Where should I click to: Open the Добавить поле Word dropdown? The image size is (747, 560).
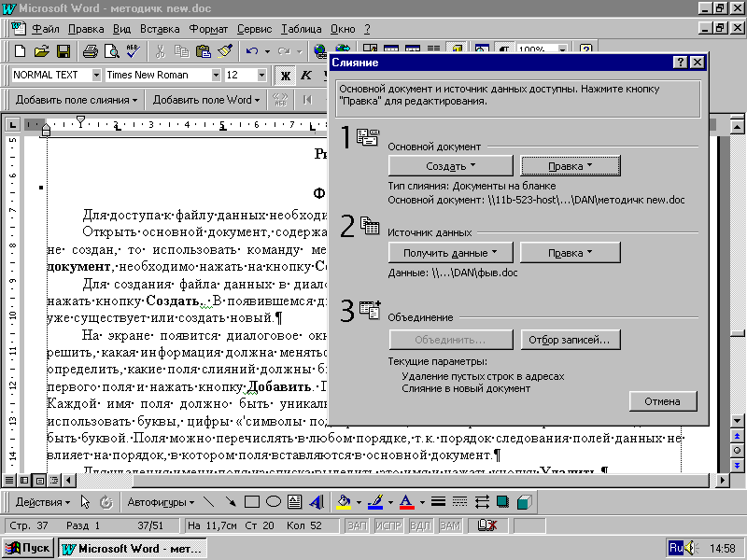(205, 100)
